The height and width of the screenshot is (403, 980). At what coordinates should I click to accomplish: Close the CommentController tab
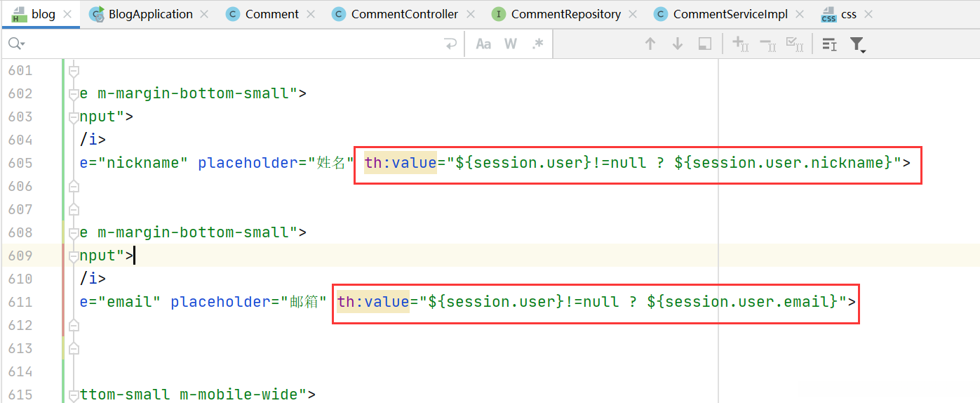tap(469, 14)
